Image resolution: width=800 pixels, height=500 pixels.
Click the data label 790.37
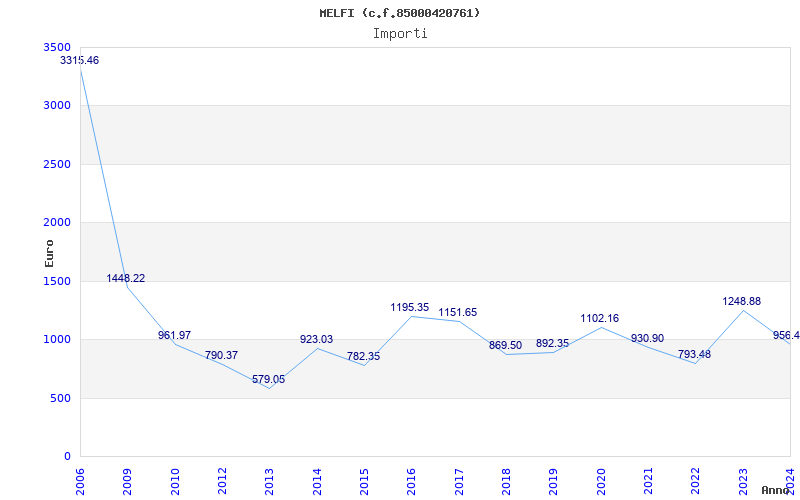(221, 356)
